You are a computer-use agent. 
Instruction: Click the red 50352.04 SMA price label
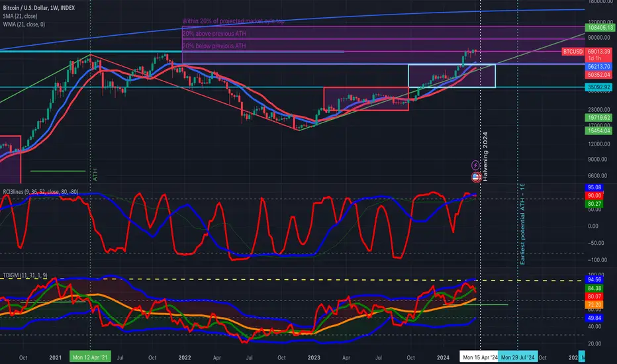599,75
